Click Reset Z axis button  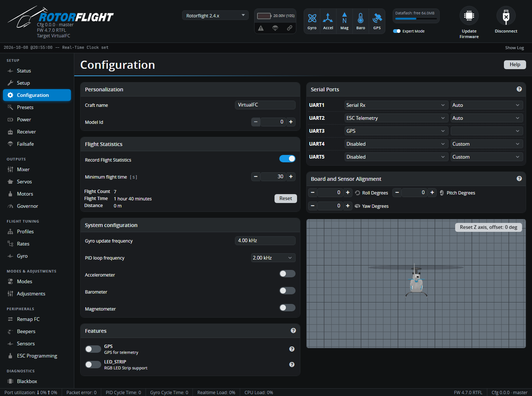(488, 227)
